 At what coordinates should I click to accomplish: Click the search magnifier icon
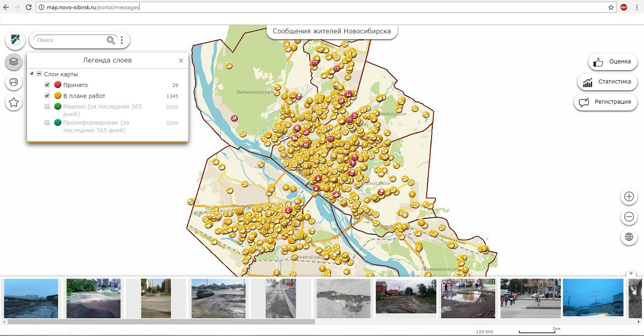tap(111, 40)
